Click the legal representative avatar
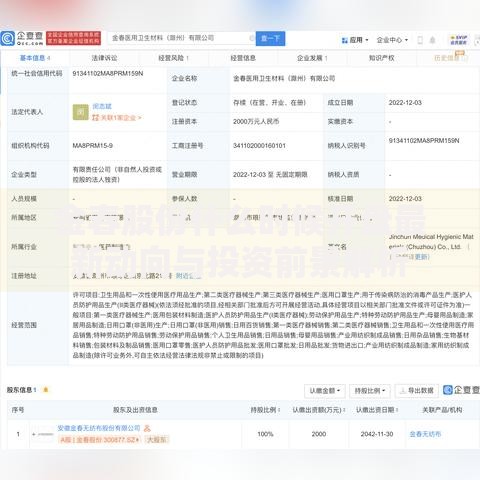The image size is (480, 480). click(81, 112)
